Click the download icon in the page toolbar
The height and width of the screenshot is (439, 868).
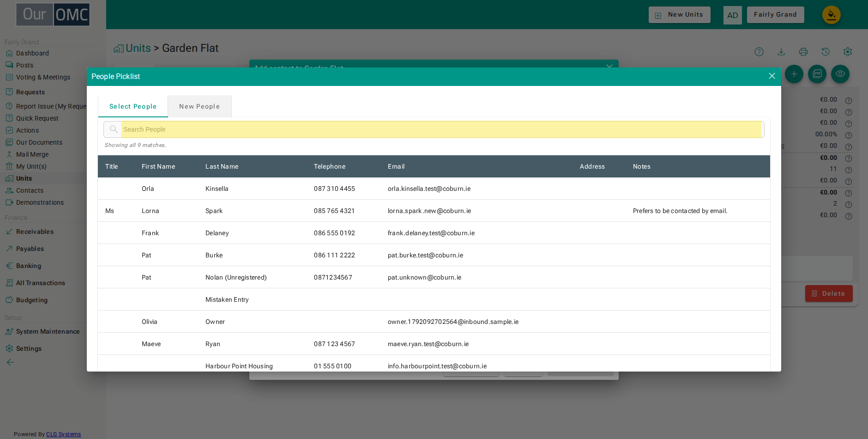coord(781,52)
